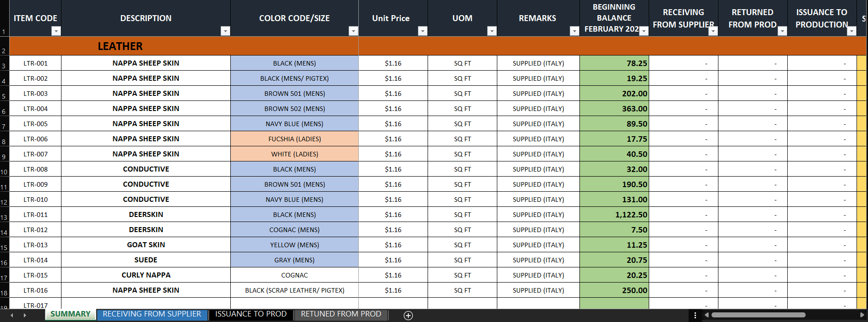Click the three-dot tab bar splitter handle
The width and height of the screenshot is (868, 322).
coord(695,315)
